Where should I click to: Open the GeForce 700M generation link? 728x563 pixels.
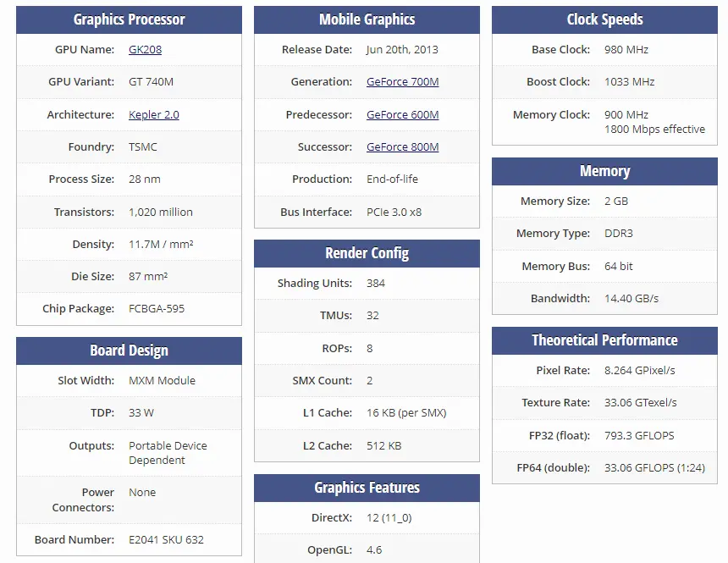pos(403,82)
